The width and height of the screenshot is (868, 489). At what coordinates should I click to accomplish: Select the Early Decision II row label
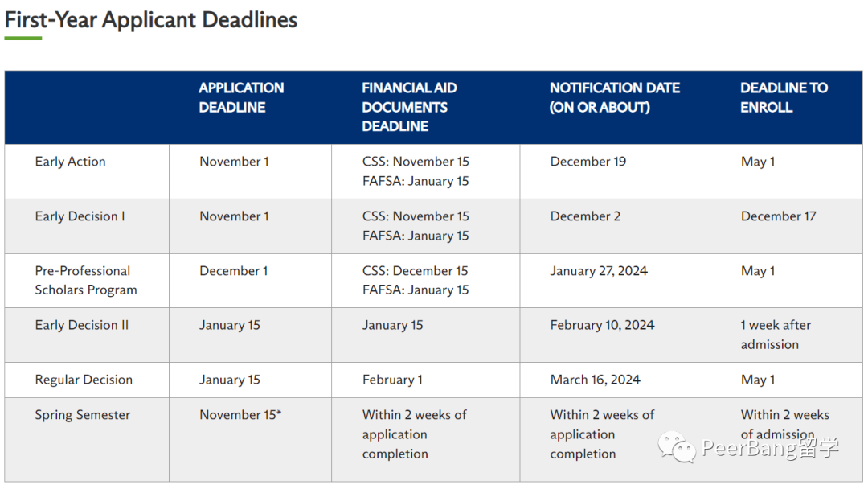pos(81,325)
